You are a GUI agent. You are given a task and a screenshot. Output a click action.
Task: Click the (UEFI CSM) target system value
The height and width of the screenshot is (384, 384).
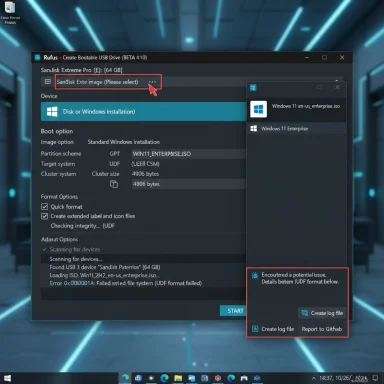[x=145, y=164]
